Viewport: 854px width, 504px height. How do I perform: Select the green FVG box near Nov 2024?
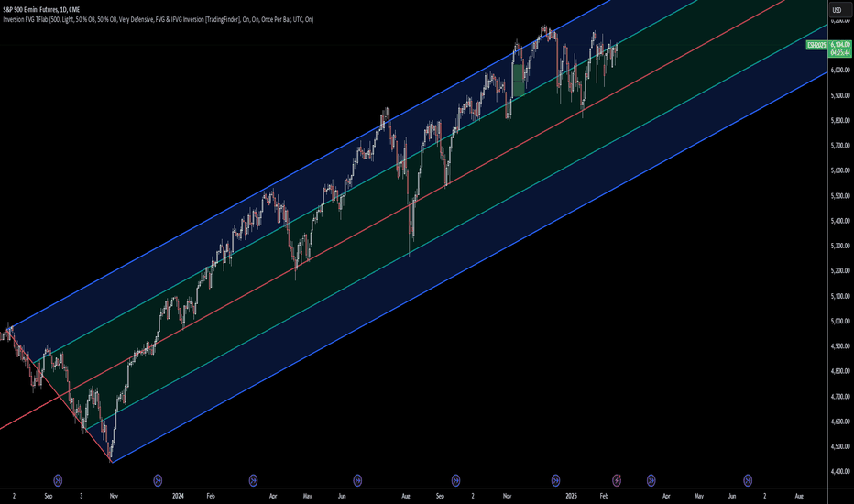tap(519, 80)
